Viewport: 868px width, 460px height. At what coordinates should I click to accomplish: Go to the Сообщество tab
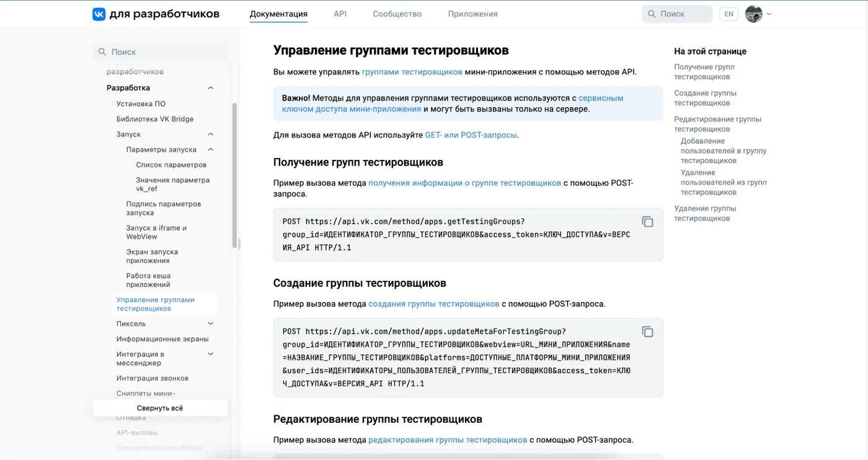397,14
